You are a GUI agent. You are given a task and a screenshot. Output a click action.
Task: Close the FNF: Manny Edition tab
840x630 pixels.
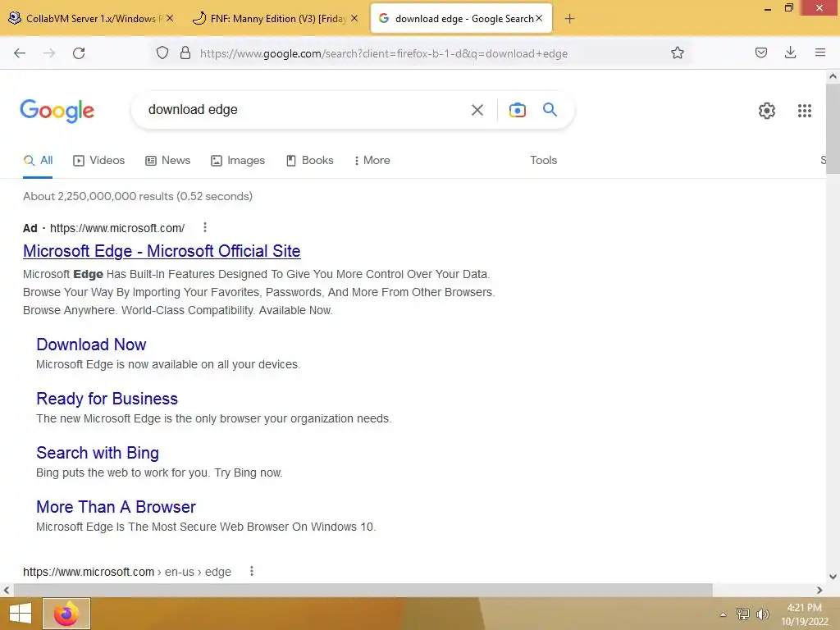[354, 18]
